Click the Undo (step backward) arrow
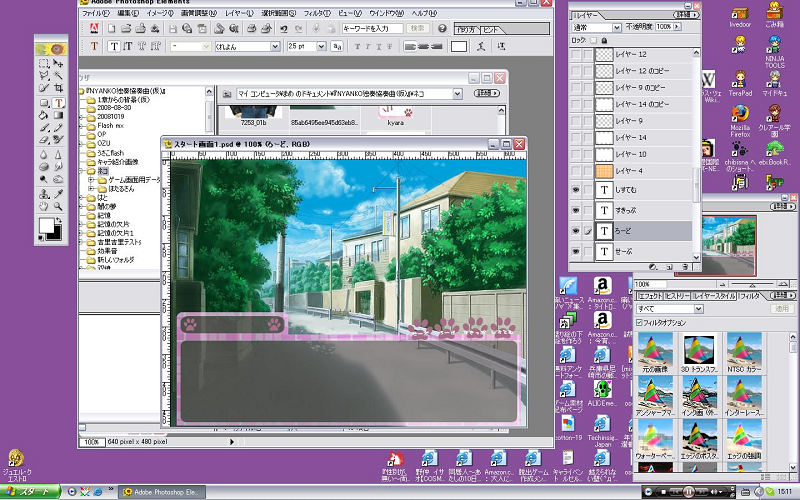800x500 pixels. pyautogui.click(x=284, y=29)
